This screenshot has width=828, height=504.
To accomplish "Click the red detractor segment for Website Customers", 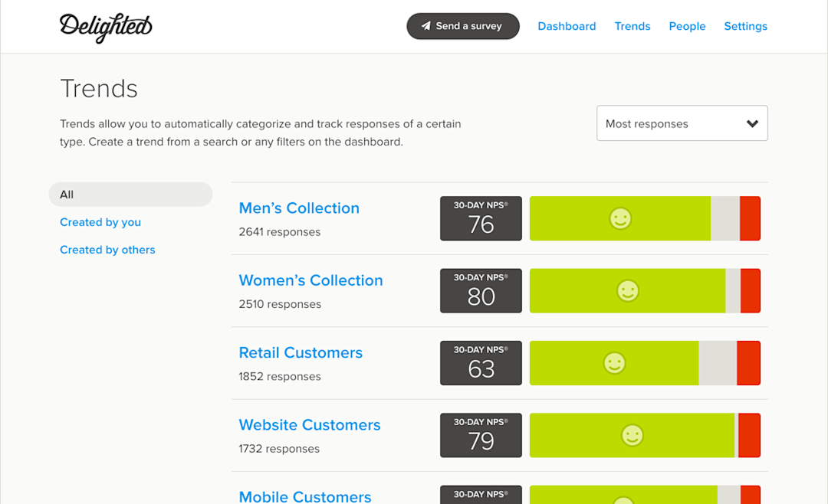I will click(749, 435).
